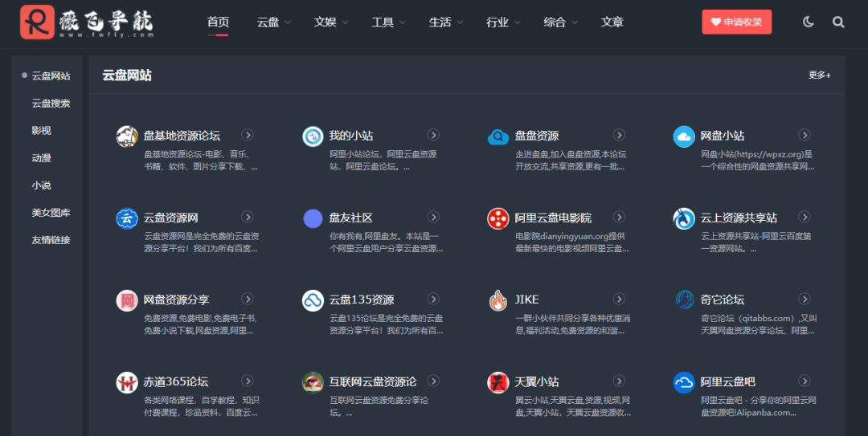Click the 盘基地资源论坛 site icon
The height and width of the screenshot is (436, 868).
[127, 137]
